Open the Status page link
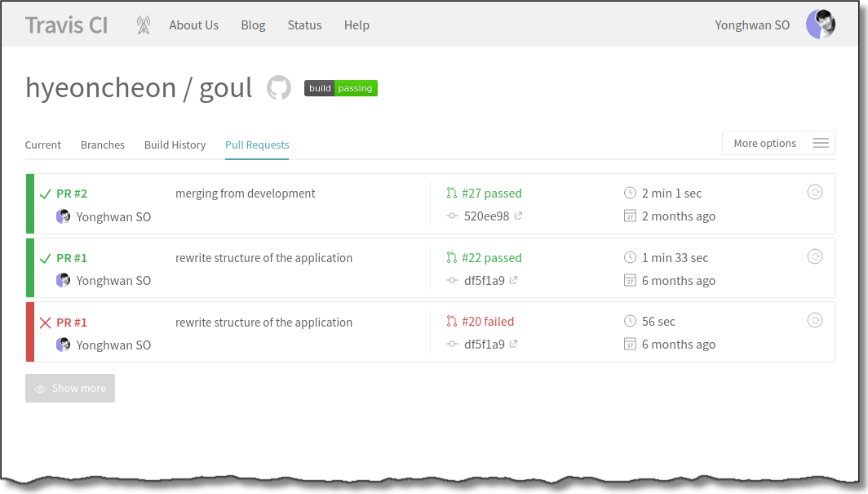 pos(304,25)
